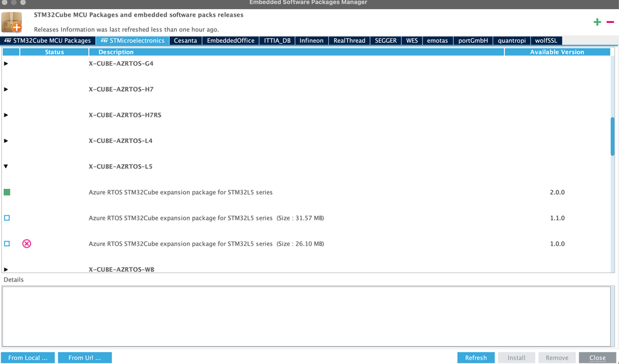Screen dimensions: 619x364
Task: Expand the X-CUBE-AZRTOS-H7RS row
Action: point(6,115)
